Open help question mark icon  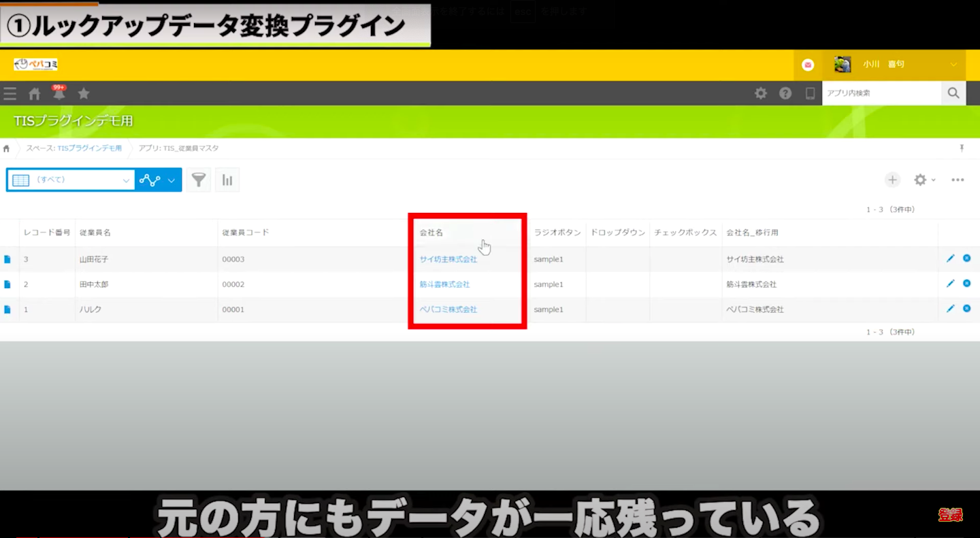coord(785,93)
